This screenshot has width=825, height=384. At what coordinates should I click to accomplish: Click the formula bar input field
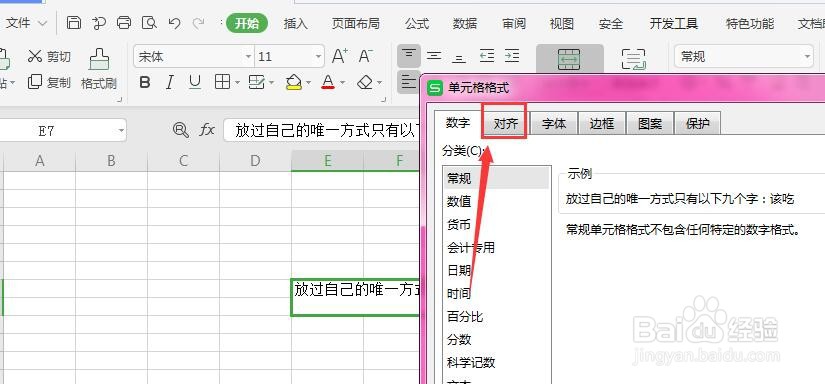[322, 130]
